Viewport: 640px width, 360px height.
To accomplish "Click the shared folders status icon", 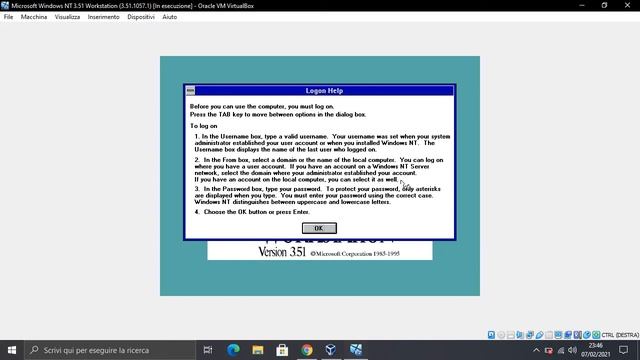I will point(549,335).
